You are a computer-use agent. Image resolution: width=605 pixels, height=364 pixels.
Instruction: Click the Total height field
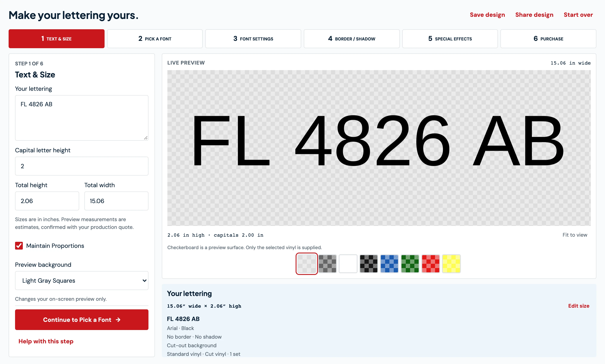pyautogui.click(x=47, y=201)
